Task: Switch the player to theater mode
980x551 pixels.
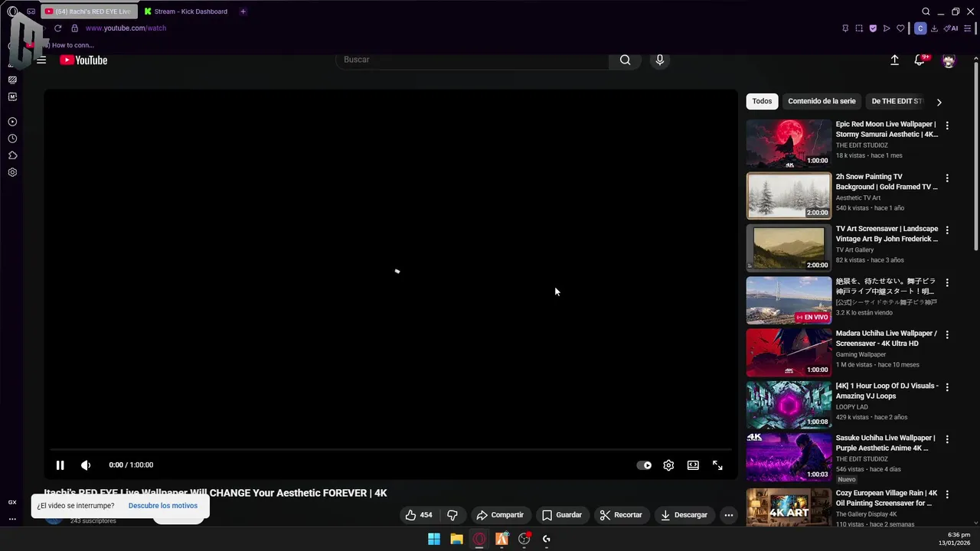Action: tap(693, 465)
